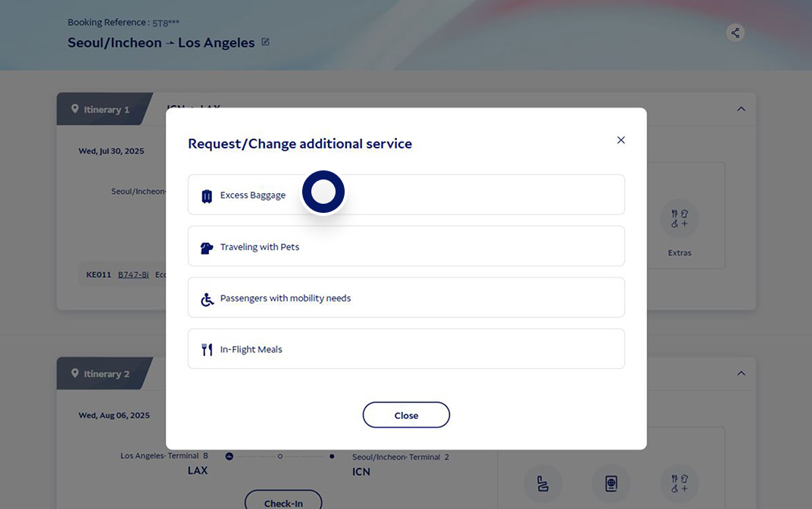
Task: Click the share icon at top right
Action: [x=735, y=33]
